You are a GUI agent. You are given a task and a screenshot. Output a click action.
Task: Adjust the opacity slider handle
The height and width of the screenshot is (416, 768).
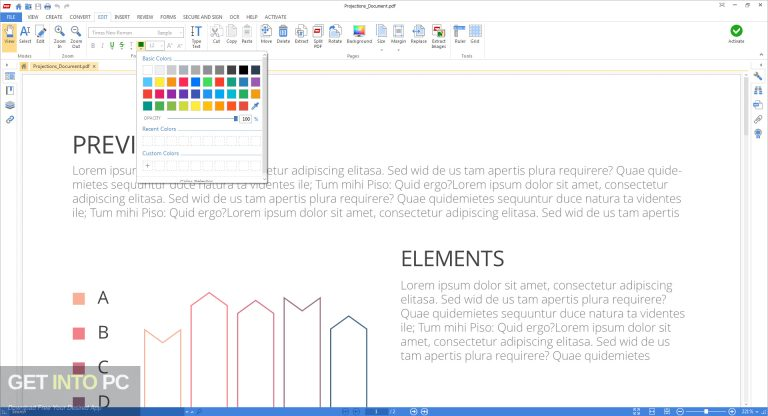236,119
